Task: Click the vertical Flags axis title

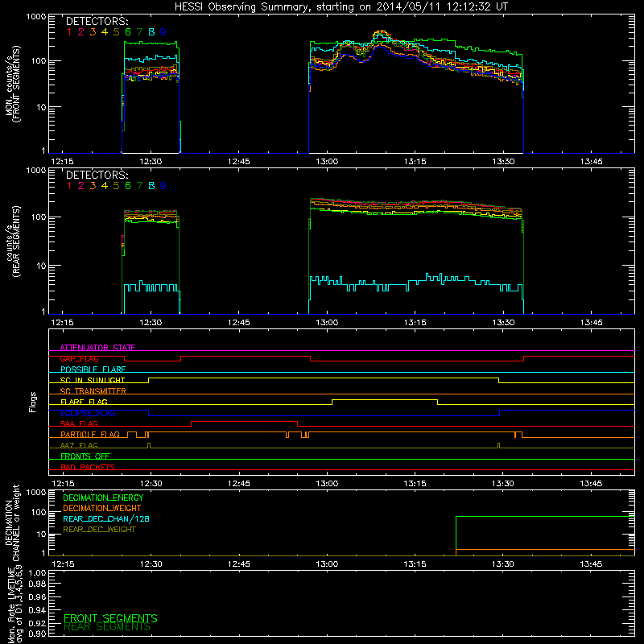Action: click(33, 402)
